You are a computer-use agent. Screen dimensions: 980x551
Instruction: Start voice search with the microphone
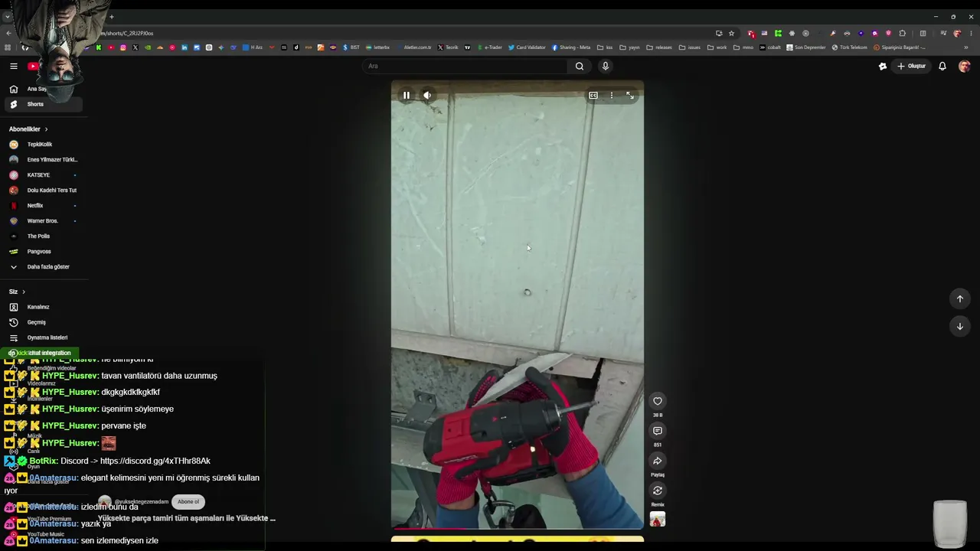pos(605,67)
